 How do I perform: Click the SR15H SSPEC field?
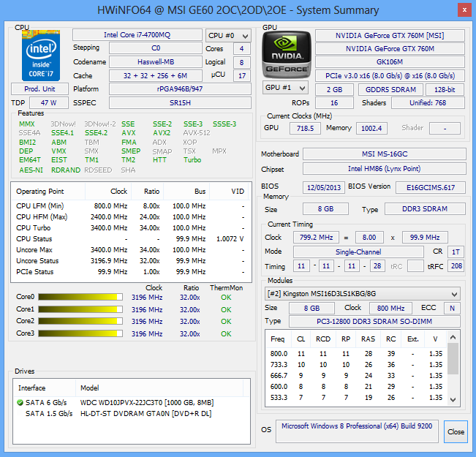coord(180,103)
